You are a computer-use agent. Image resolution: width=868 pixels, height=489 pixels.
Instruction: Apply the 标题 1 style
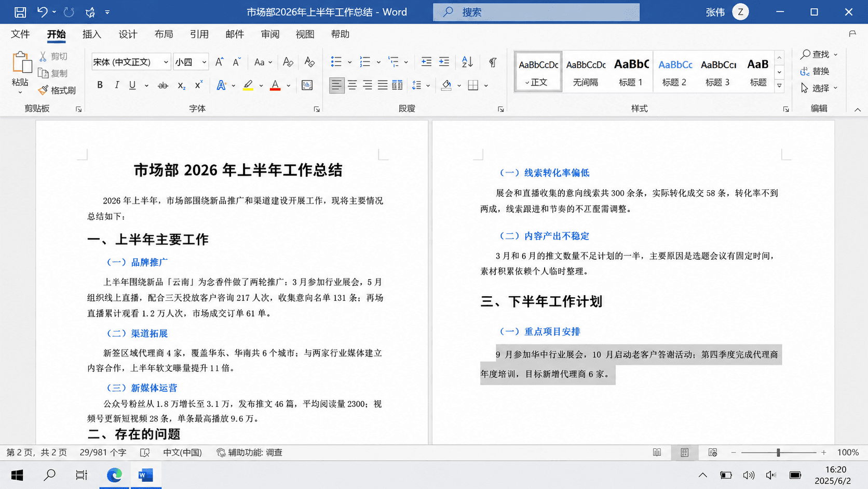click(x=631, y=72)
